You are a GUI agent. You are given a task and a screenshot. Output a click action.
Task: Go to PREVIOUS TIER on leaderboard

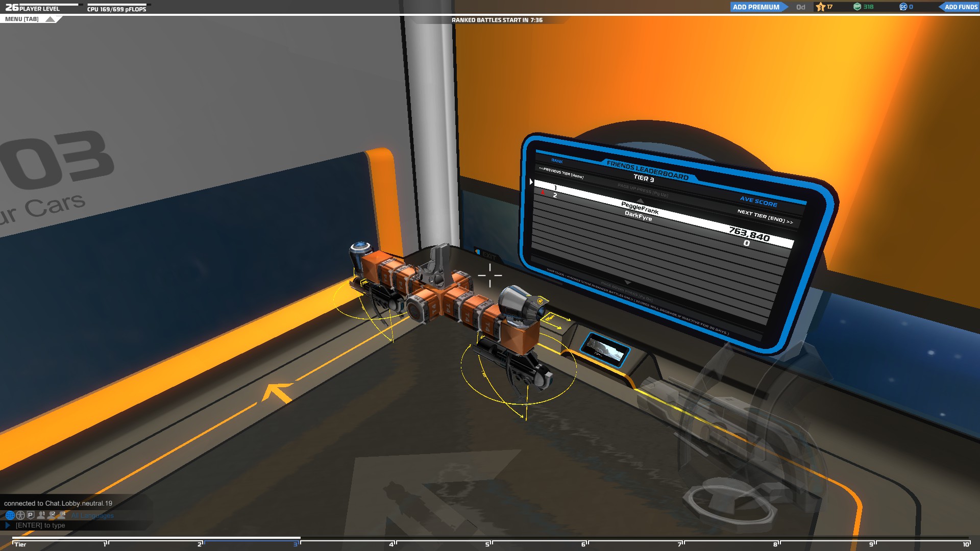click(561, 172)
